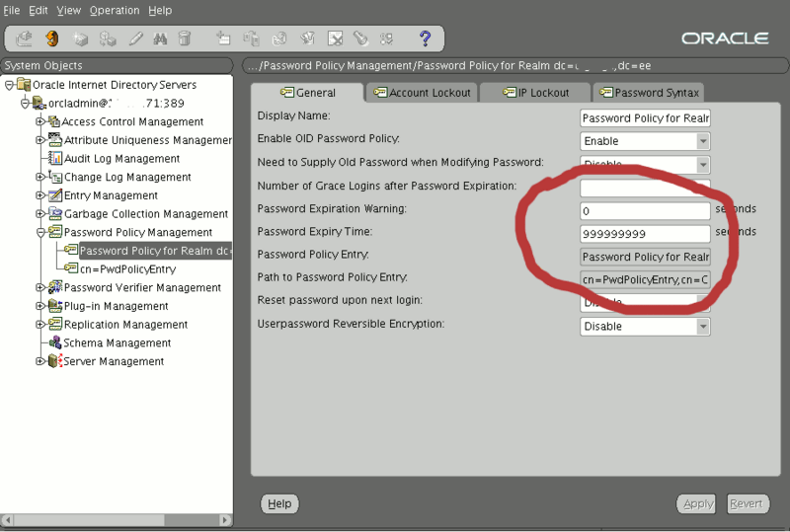Click the pencil Edit toolbar icon

click(x=135, y=38)
